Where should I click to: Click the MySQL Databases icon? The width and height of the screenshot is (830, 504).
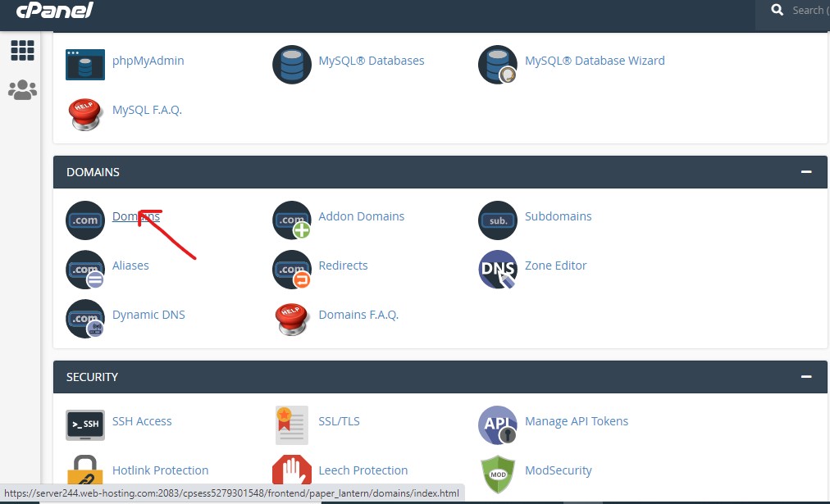[292, 65]
